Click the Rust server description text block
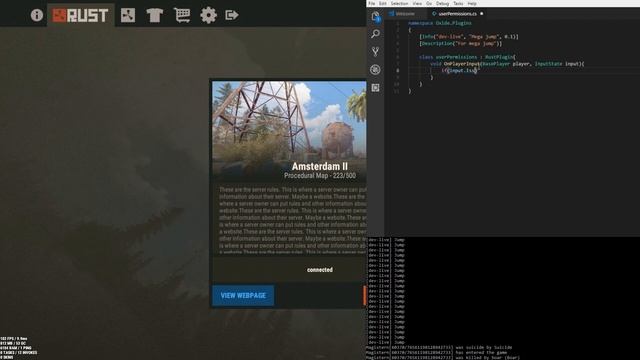 pyautogui.click(x=292, y=220)
